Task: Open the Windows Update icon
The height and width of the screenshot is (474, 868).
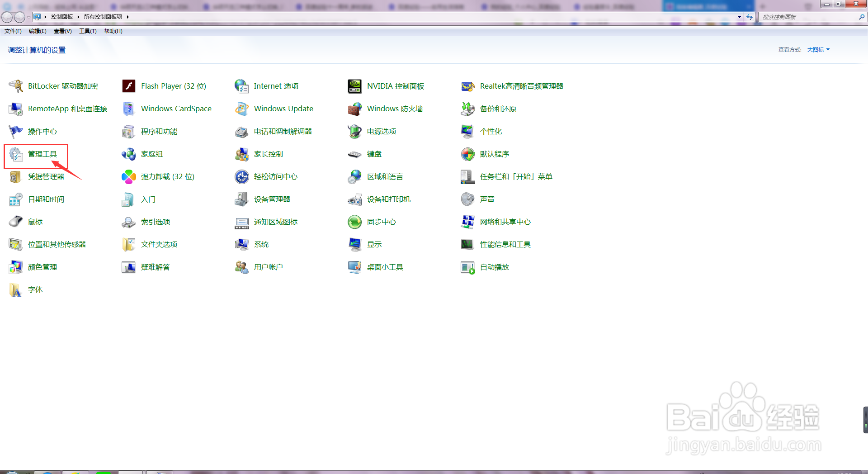Action: pyautogui.click(x=242, y=109)
